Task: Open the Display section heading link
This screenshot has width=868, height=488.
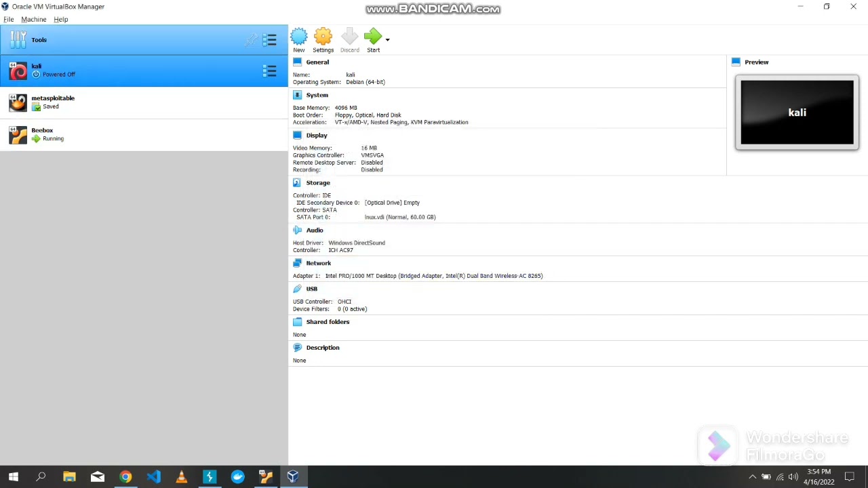Action: (x=317, y=136)
